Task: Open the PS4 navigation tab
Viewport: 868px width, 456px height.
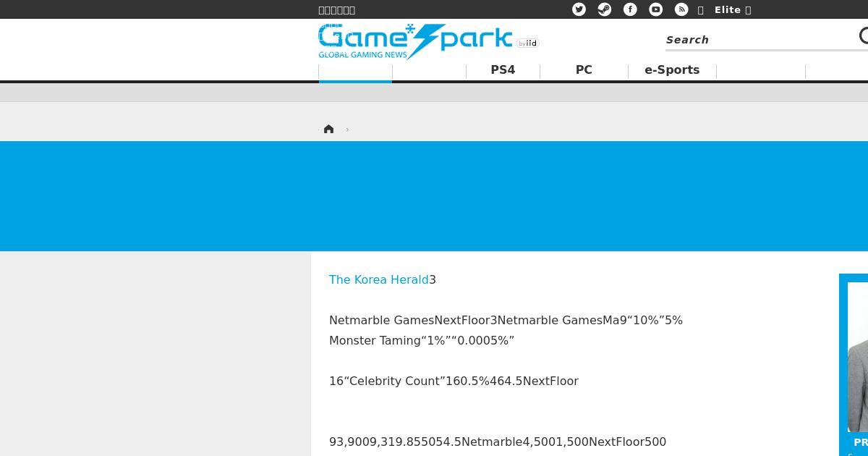Action: 503,70
